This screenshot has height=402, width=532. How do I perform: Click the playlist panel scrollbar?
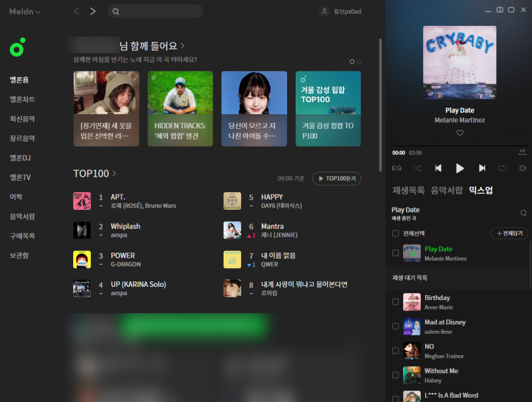pyautogui.click(x=530, y=265)
